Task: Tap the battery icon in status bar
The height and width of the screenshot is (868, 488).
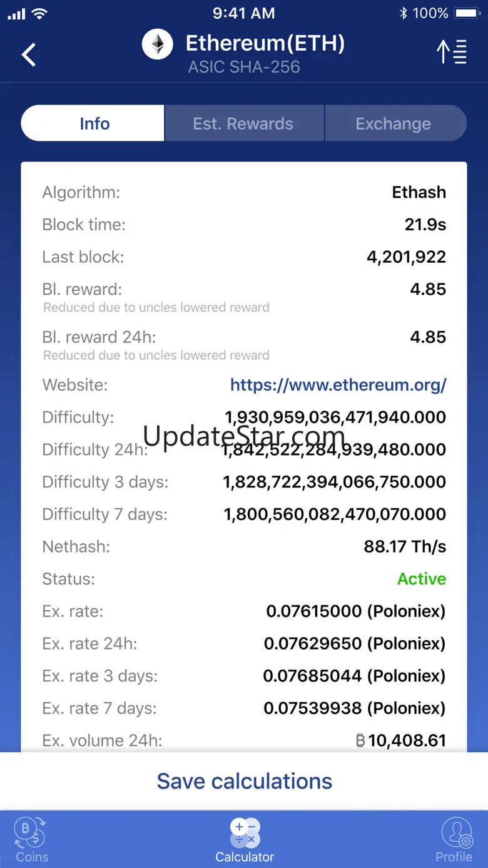Action: pos(467,13)
